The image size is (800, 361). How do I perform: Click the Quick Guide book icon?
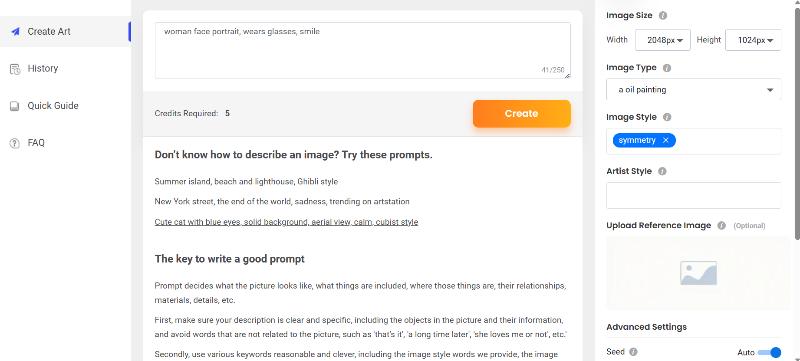[15, 106]
